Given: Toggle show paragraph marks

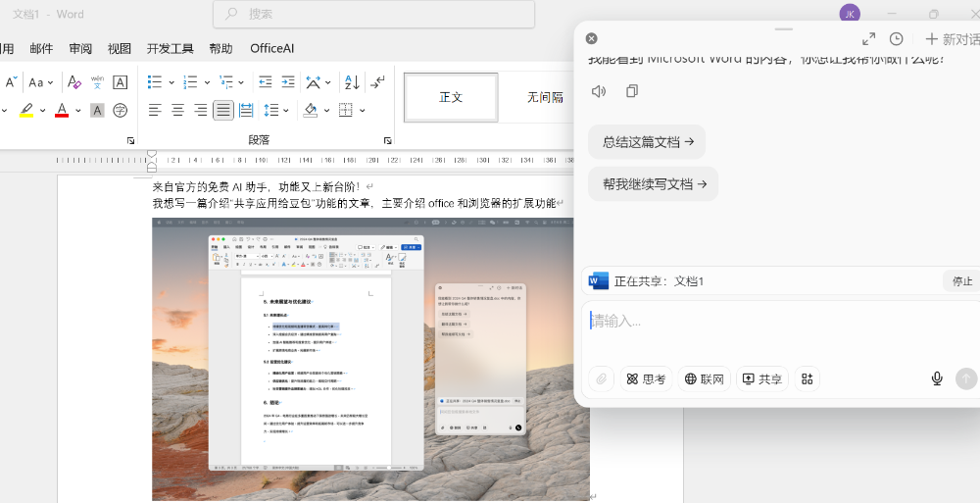Looking at the screenshot, I should coord(377,82).
